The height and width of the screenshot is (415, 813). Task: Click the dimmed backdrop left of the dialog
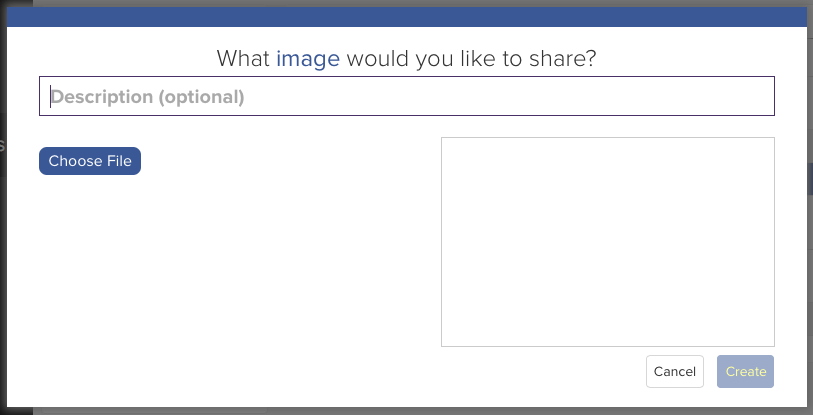pyautogui.click(x=3, y=208)
